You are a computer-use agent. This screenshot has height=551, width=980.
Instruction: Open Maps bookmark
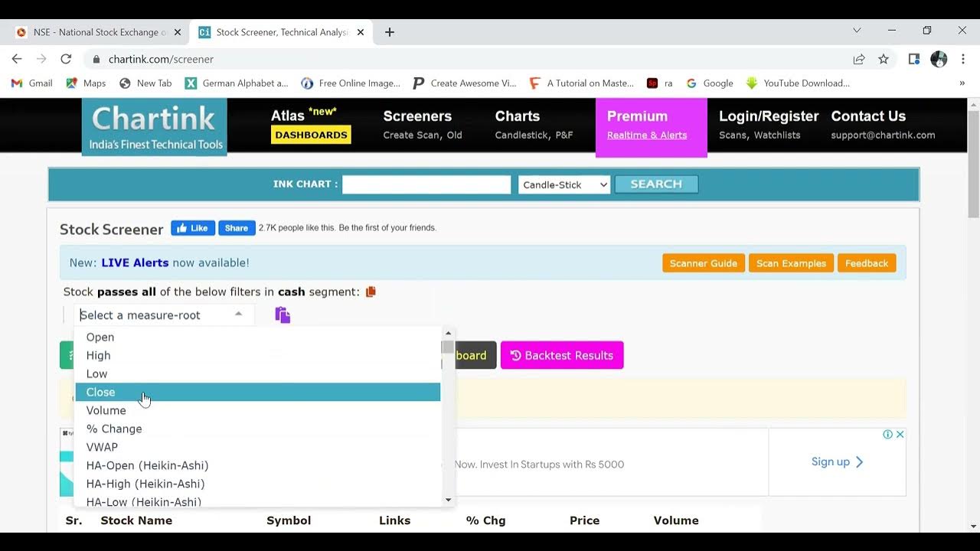[x=86, y=83]
